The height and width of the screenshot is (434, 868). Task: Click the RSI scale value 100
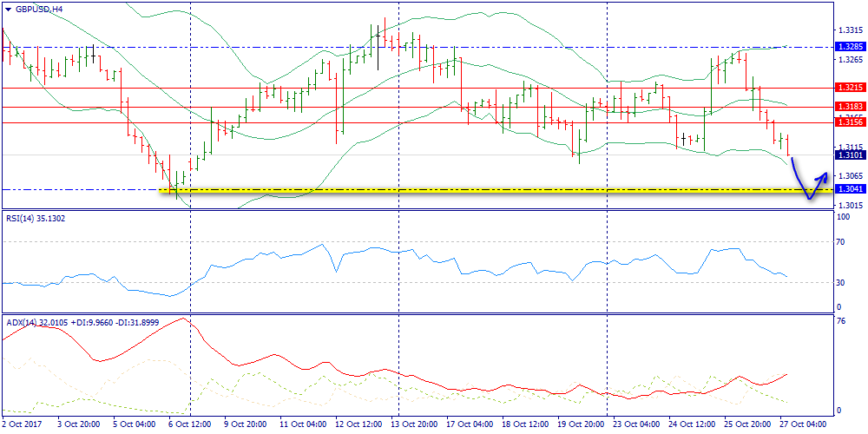(843, 218)
